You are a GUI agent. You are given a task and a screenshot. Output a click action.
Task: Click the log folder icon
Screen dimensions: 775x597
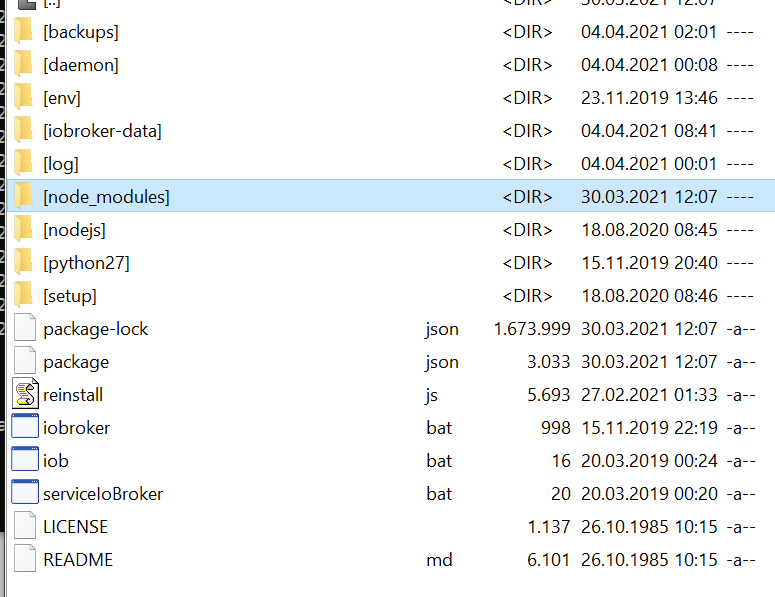[x=23, y=164]
